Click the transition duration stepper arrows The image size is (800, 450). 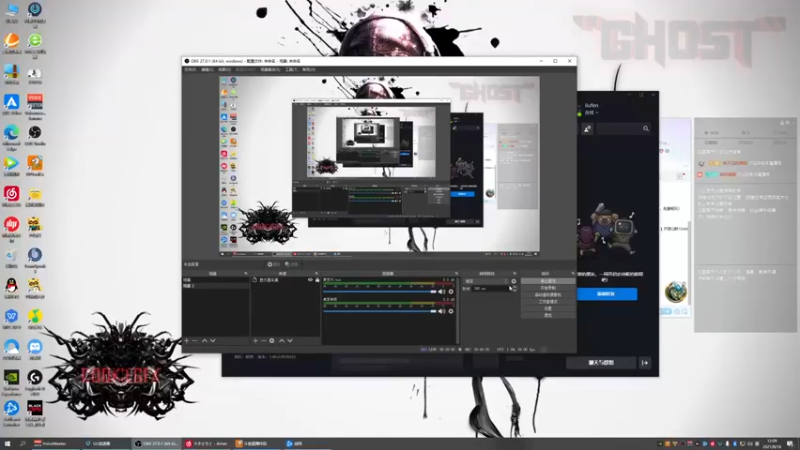coord(514,288)
